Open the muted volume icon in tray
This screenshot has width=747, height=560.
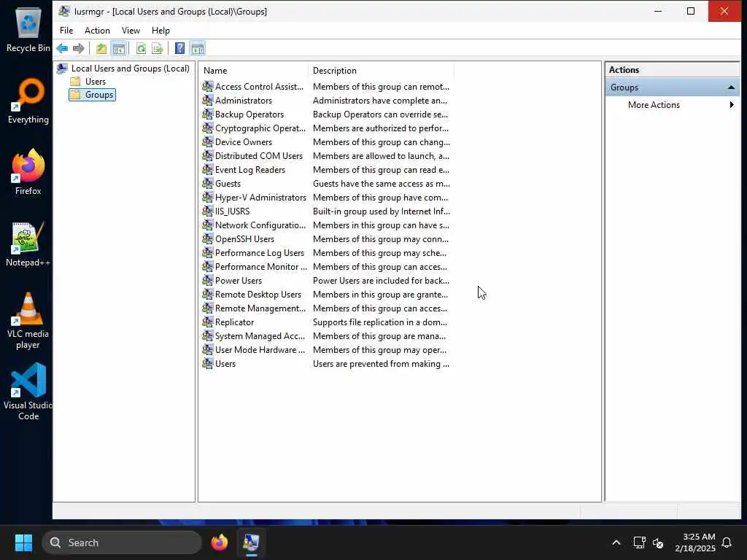pos(659,542)
